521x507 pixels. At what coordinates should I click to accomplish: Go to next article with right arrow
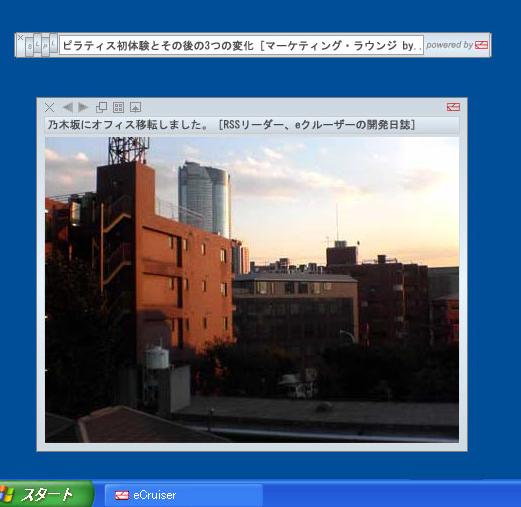(x=83, y=107)
